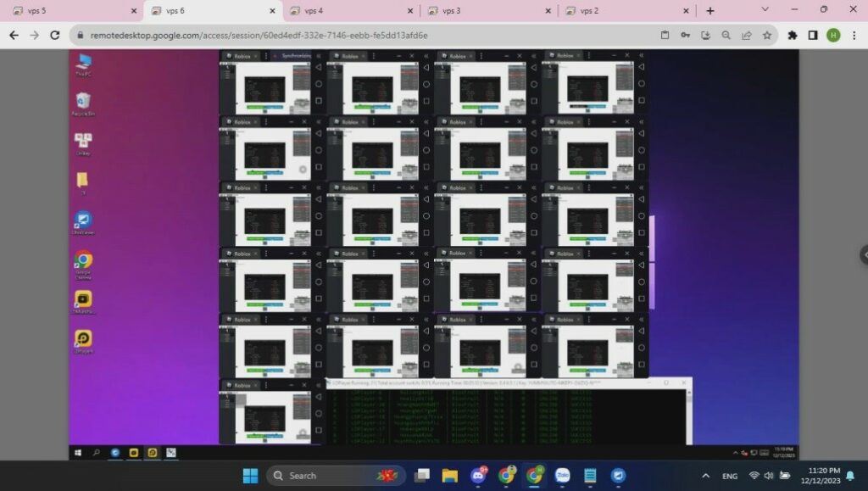Select the Unikey shortcut on the remote desktop
The height and width of the screenshot is (491, 868).
click(84, 144)
